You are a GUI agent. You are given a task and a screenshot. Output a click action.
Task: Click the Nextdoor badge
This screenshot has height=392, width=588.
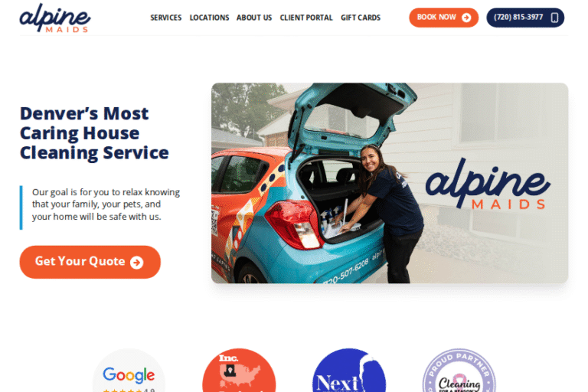[x=349, y=371]
